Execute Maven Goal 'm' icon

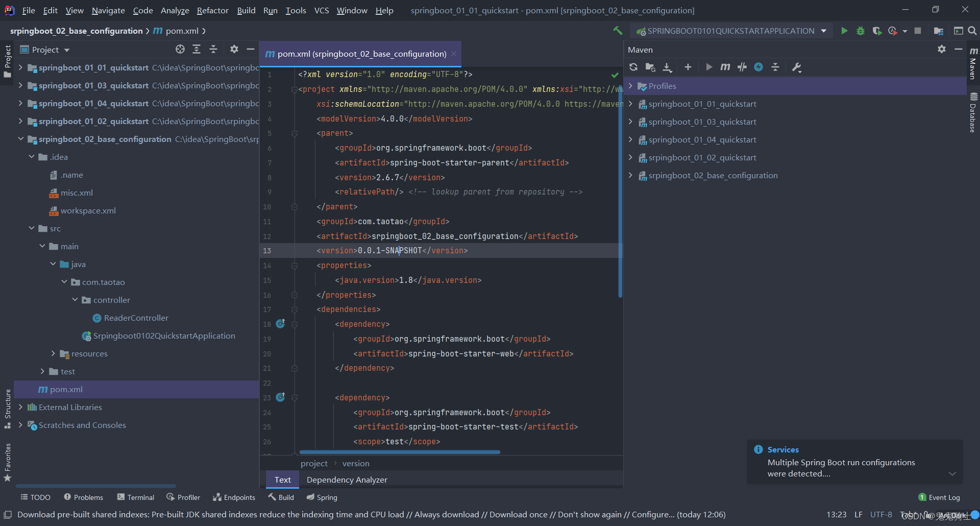coord(725,67)
